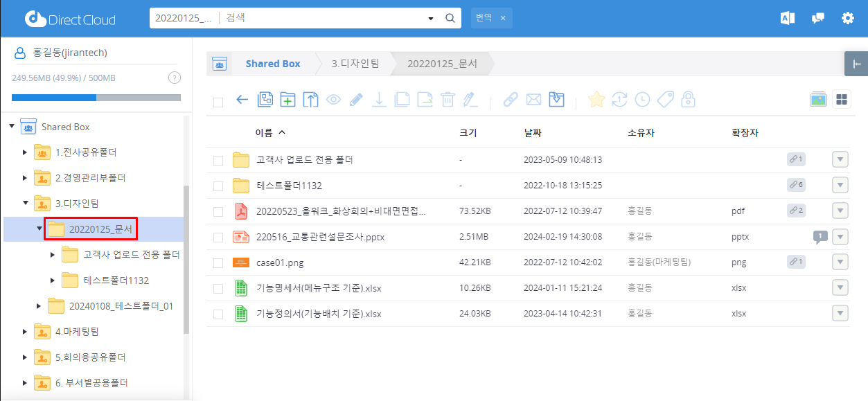The width and height of the screenshot is (868, 401).
Task: Click the storage usage progress bar
Action: click(x=96, y=98)
